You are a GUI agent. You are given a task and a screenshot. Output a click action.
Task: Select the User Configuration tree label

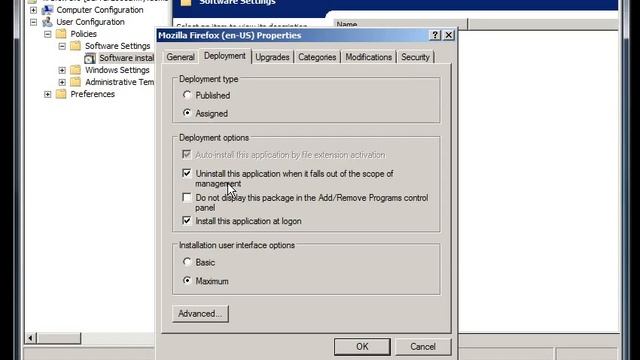click(91, 22)
